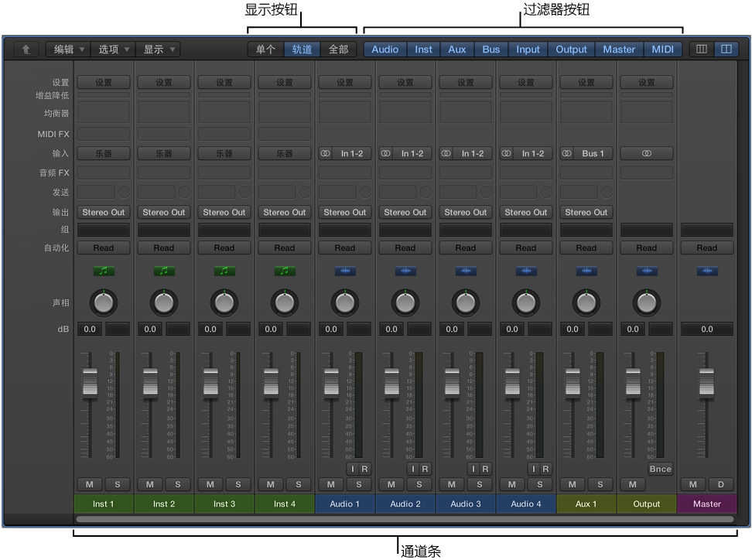
Task: Click the stereo input format icon on Aux 1
Action: pyautogui.click(x=569, y=154)
